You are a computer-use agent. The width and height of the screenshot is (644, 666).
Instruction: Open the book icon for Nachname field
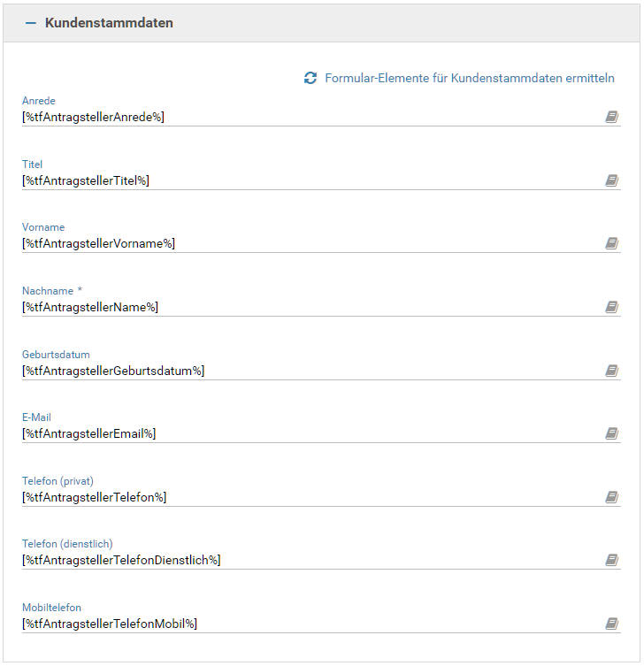[x=611, y=307]
